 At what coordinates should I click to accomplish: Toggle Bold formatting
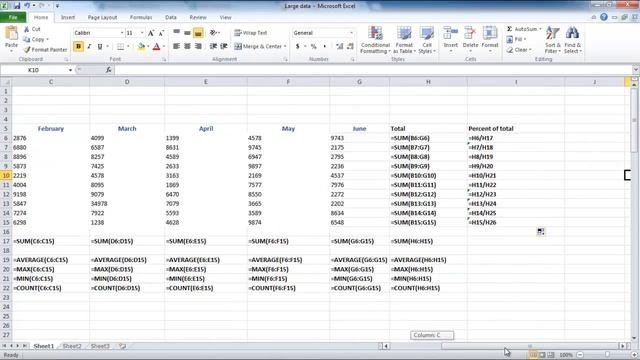point(78,47)
